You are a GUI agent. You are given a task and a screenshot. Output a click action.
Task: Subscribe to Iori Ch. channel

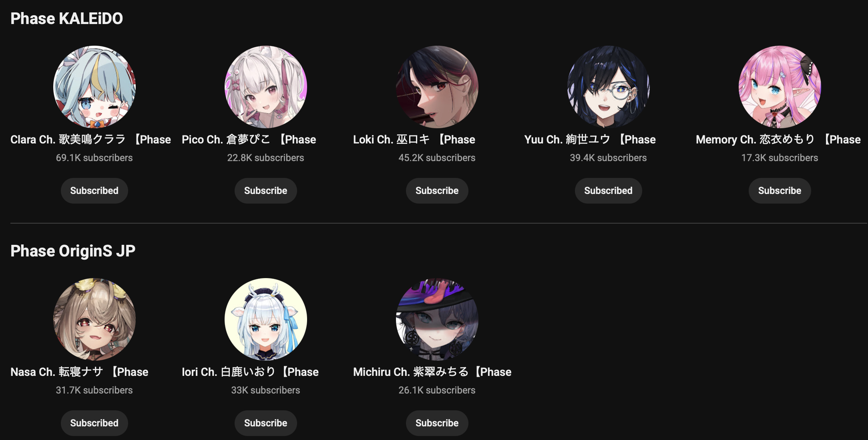coord(266,423)
